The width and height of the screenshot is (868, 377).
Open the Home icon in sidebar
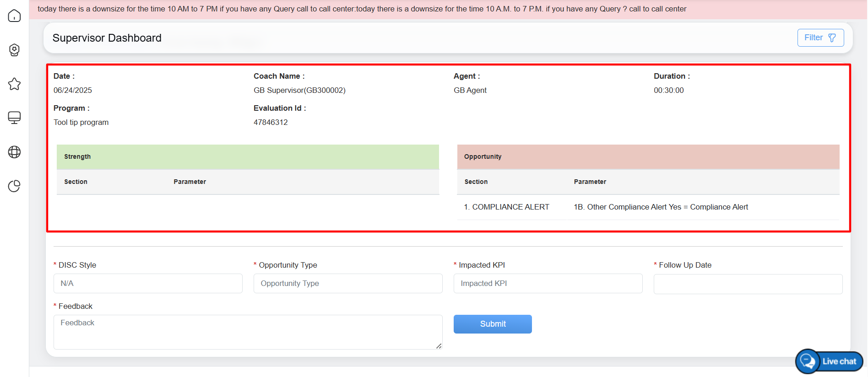[x=14, y=16]
